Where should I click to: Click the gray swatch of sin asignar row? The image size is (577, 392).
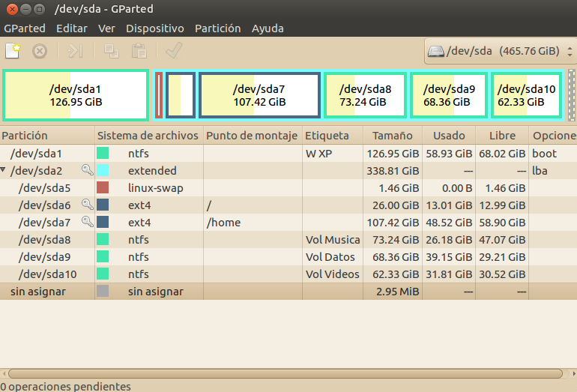tap(103, 291)
